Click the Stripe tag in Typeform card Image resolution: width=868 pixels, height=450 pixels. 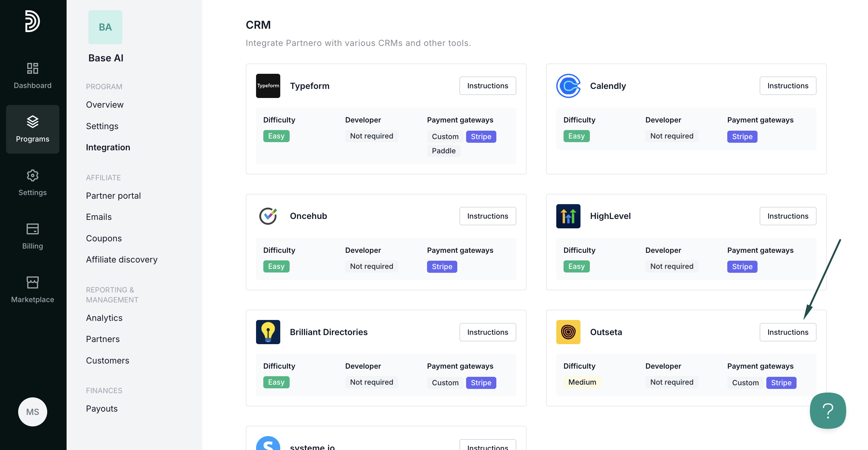coord(481,137)
